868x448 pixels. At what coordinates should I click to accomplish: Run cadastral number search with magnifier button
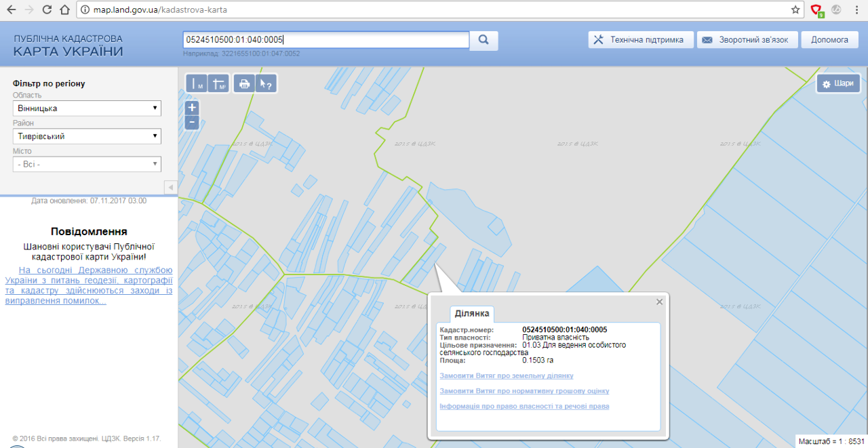(x=484, y=40)
